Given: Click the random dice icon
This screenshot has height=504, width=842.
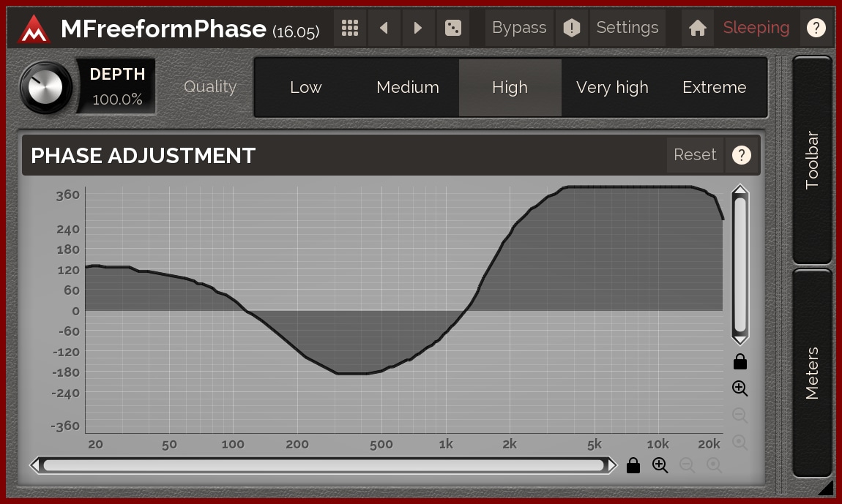Looking at the screenshot, I should (452, 28).
